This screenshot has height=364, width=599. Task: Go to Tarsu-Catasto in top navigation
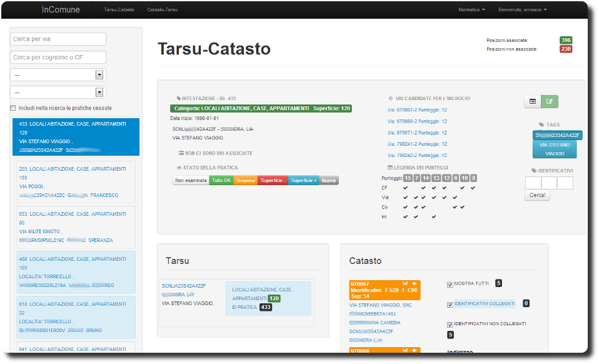pyautogui.click(x=119, y=10)
